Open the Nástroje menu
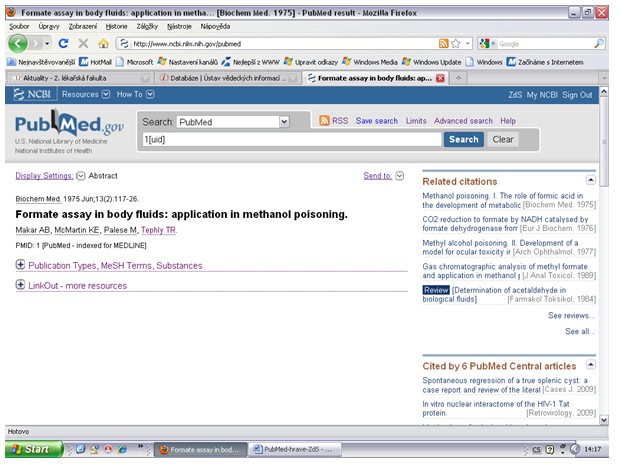 tap(179, 27)
